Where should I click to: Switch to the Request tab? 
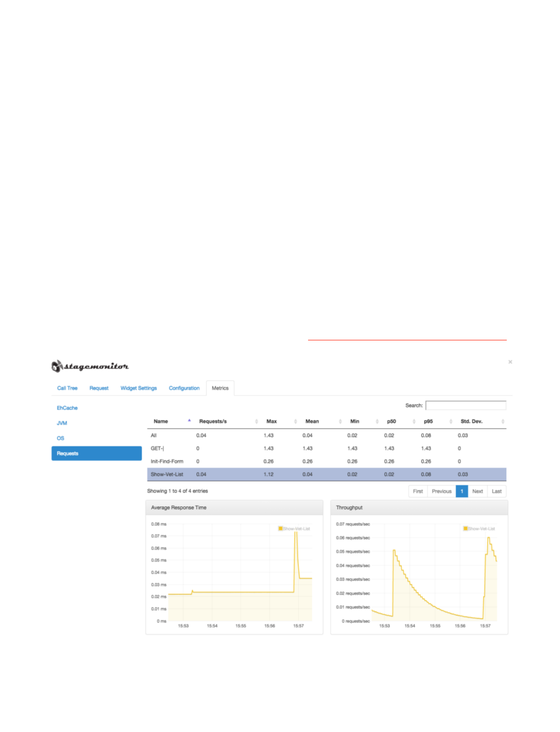[x=99, y=388]
